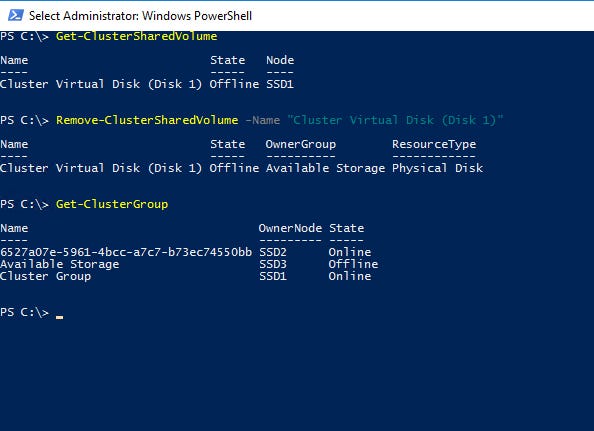Click the 'State' header in the Get-ClusterGroup table
Viewport: 594px width, 431px height.
(347, 228)
